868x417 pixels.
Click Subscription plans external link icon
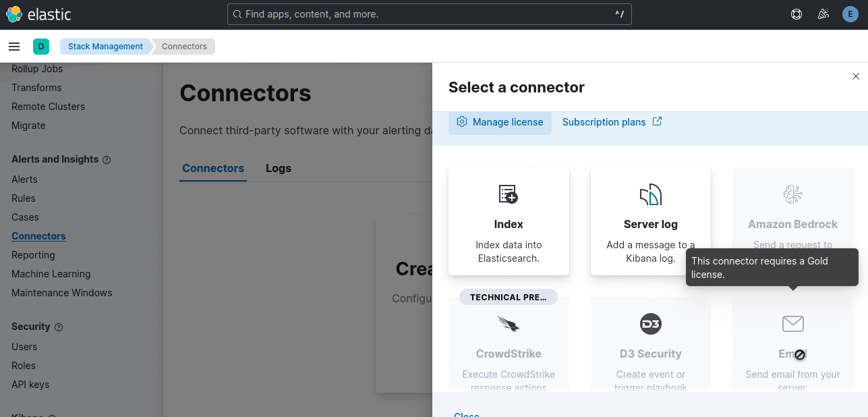point(657,121)
